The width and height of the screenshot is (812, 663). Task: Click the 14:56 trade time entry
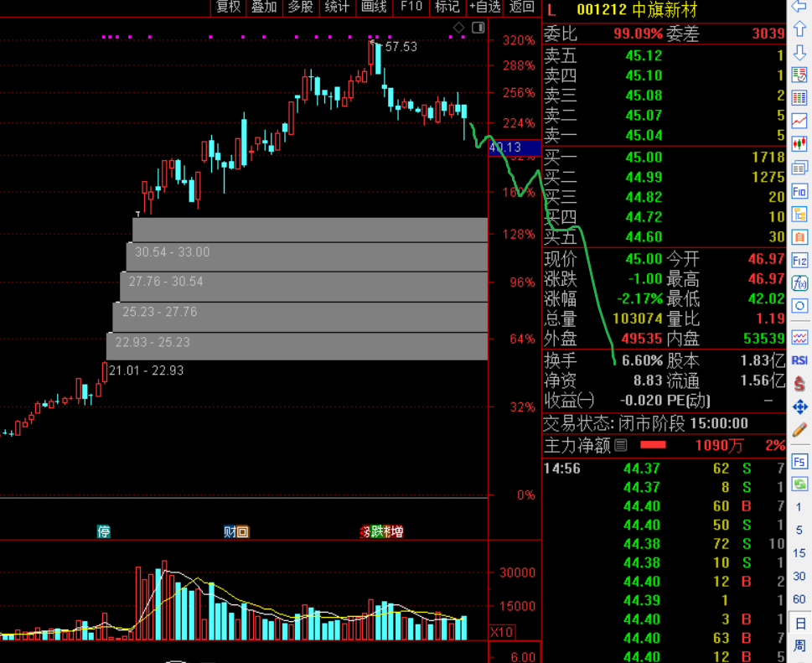point(562,469)
